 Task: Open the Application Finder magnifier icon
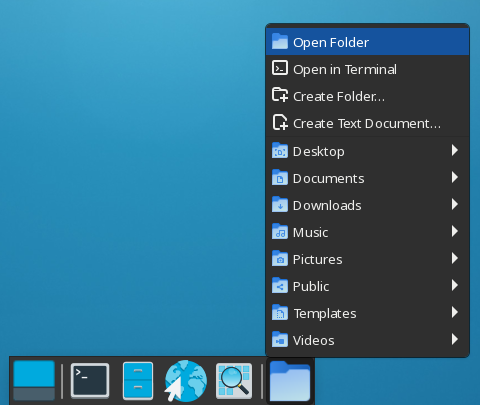click(234, 381)
